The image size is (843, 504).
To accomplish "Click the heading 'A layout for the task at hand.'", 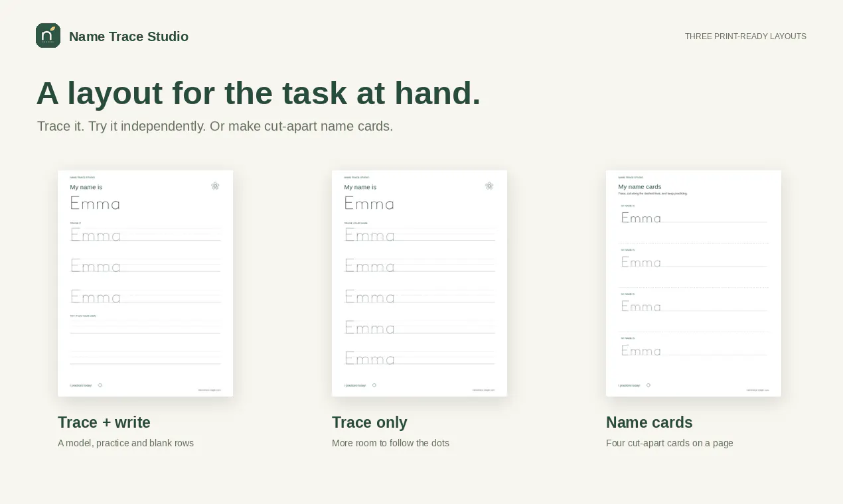I will click(x=258, y=93).
